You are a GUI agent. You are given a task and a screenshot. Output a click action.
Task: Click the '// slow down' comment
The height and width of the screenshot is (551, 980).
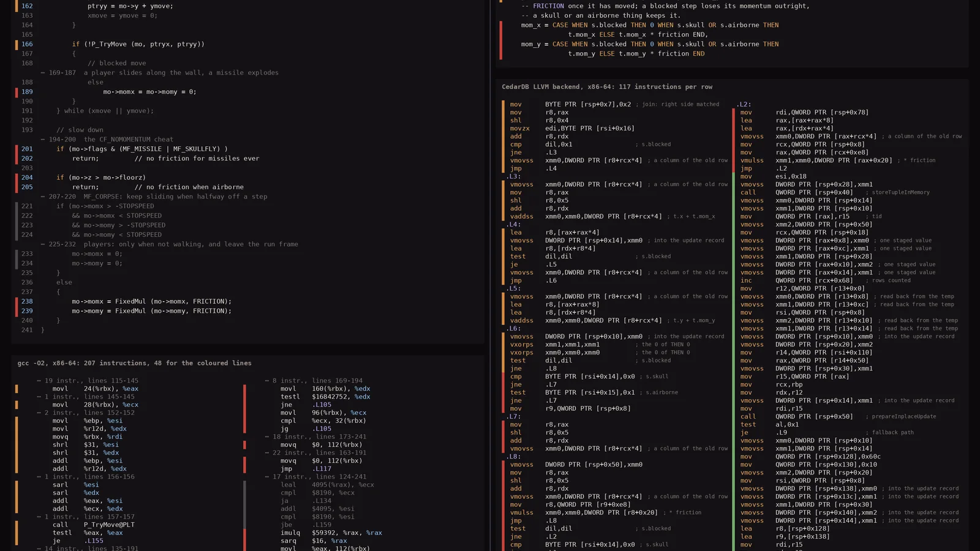tap(80, 130)
